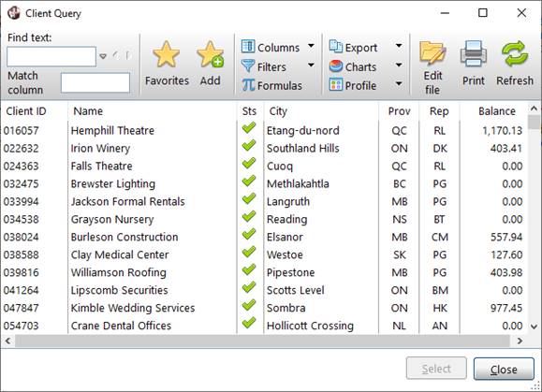Click the horizontal scrollbar right arrow

point(520,341)
